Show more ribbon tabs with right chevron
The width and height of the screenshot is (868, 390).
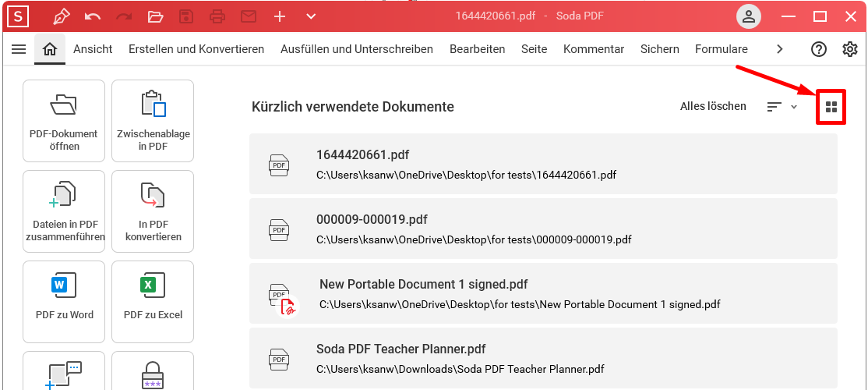780,49
